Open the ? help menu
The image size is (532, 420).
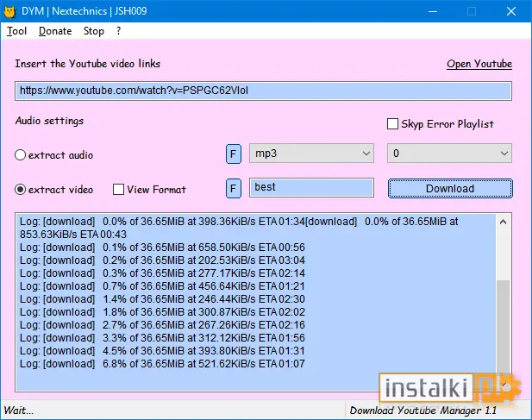[x=118, y=31]
